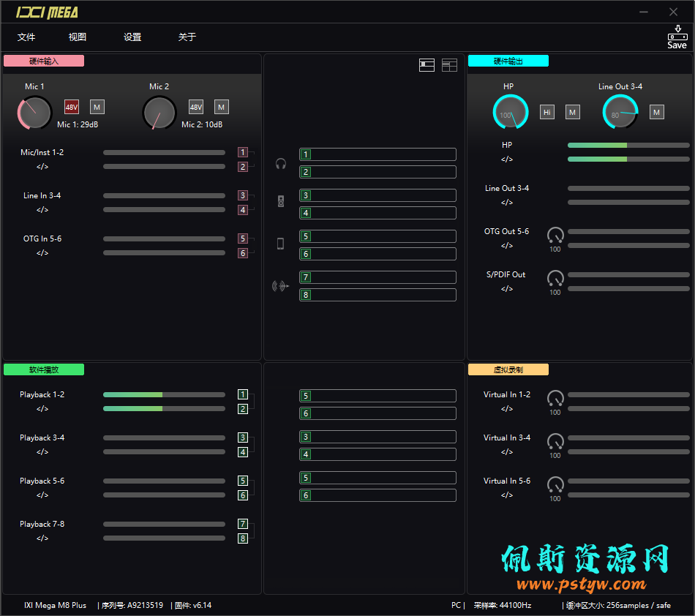This screenshot has width=695, height=616.
Task: Open the 文件 menu
Action: tap(26, 37)
